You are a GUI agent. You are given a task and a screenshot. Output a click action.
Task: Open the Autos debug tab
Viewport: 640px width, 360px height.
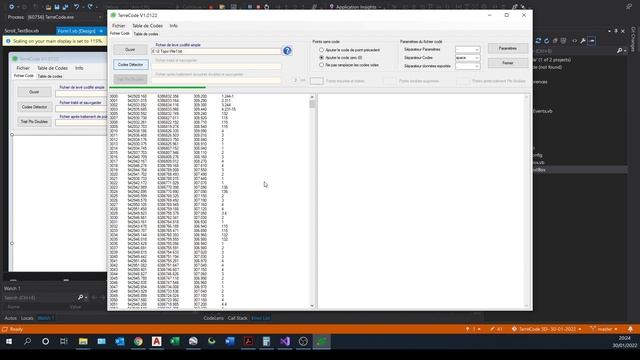coord(11,318)
